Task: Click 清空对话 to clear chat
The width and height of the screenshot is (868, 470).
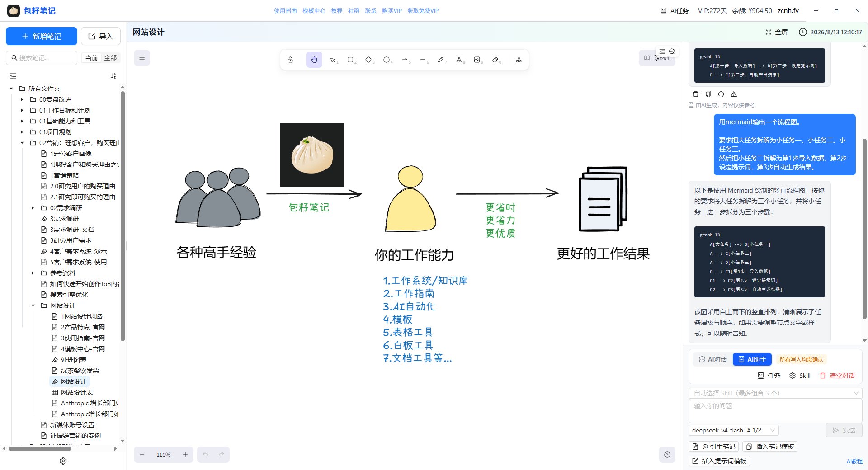Action: [837, 376]
